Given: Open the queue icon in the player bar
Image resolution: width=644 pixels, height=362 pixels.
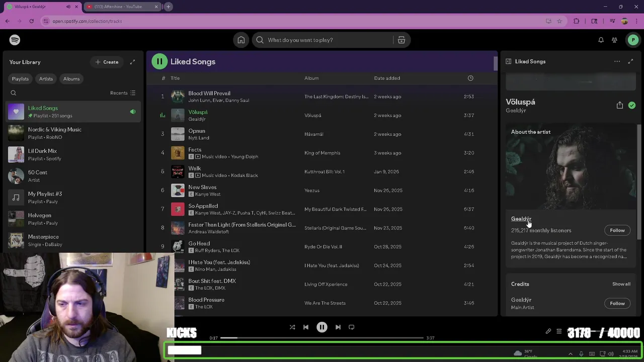Looking at the screenshot, I should pyautogui.click(x=559, y=331).
